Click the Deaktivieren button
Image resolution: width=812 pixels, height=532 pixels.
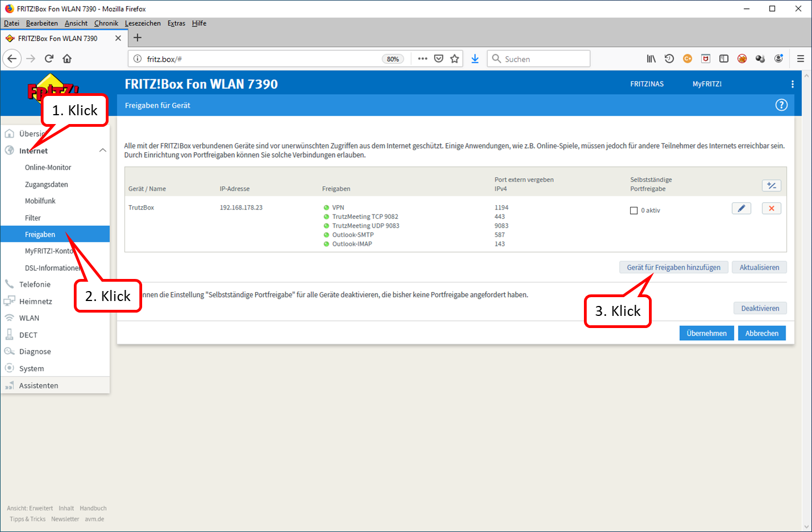(760, 308)
